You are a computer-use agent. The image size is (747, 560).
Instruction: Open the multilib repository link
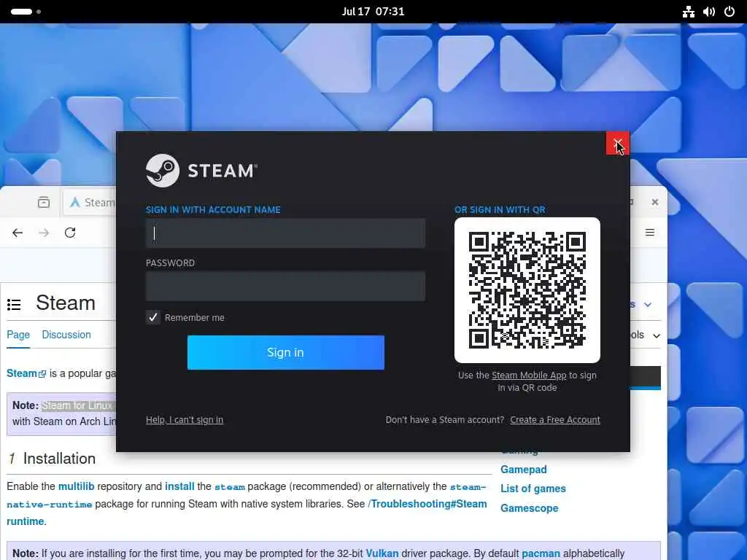(x=76, y=486)
